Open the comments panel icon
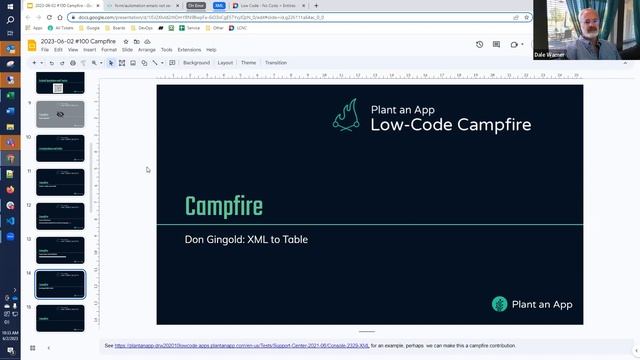 (496, 44)
